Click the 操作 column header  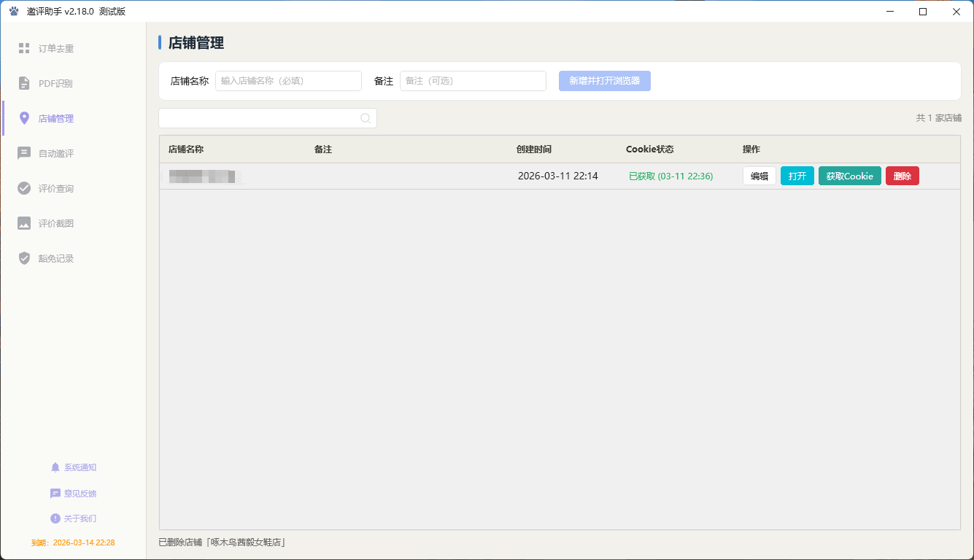tap(751, 149)
